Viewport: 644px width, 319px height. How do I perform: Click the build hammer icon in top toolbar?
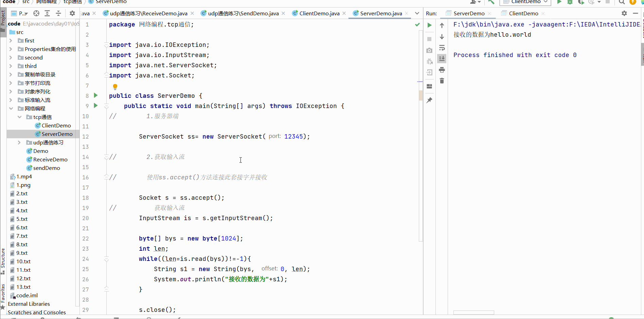click(x=491, y=2)
